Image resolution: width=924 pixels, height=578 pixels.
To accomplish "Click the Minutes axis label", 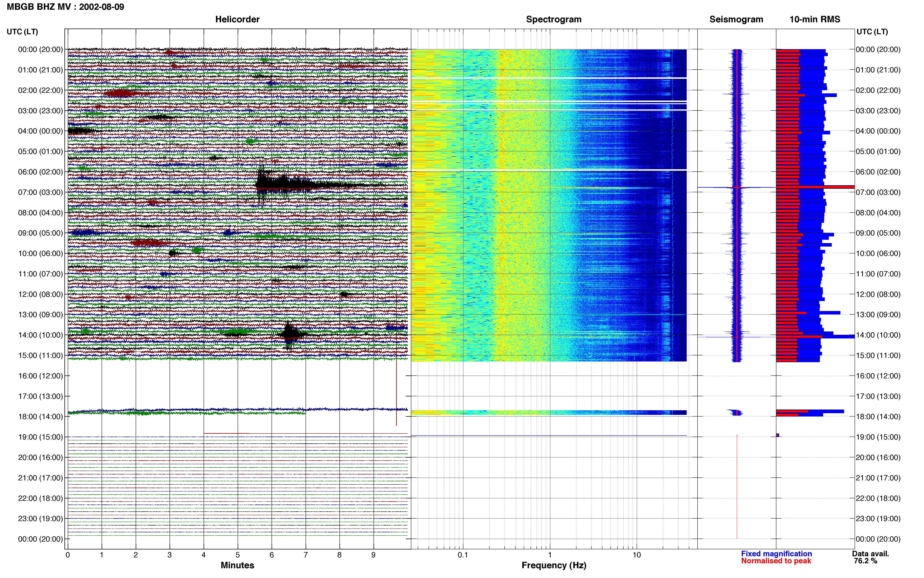I will [x=237, y=565].
